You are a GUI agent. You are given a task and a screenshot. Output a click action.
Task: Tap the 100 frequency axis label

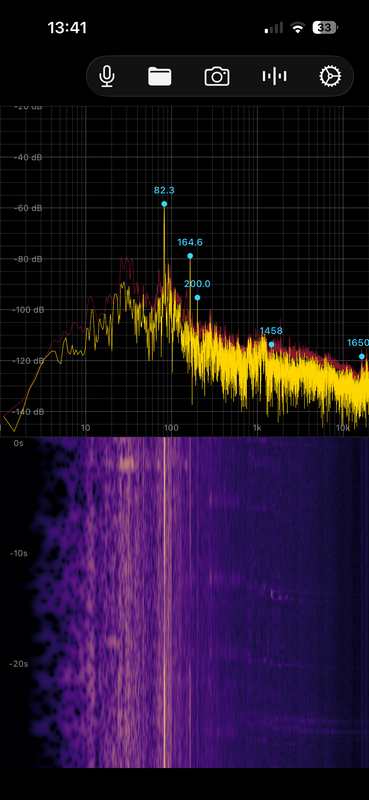tap(170, 428)
